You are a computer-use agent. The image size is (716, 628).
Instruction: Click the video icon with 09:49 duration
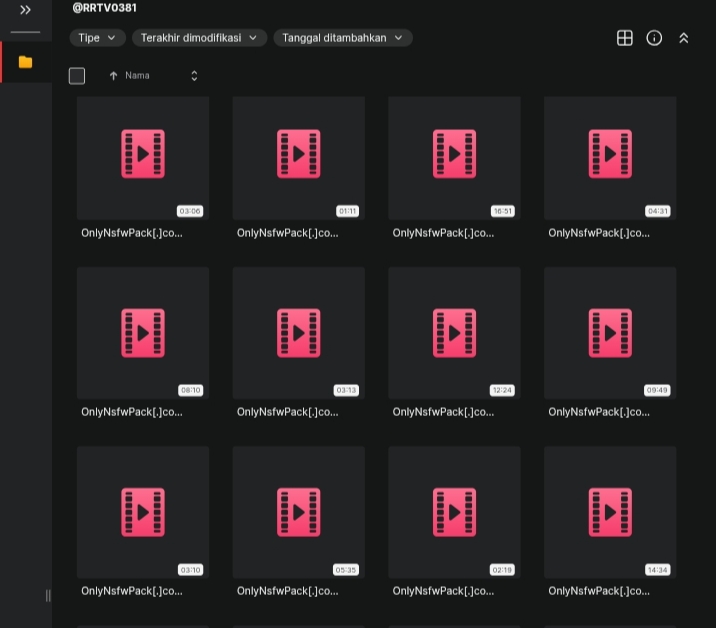click(x=610, y=333)
